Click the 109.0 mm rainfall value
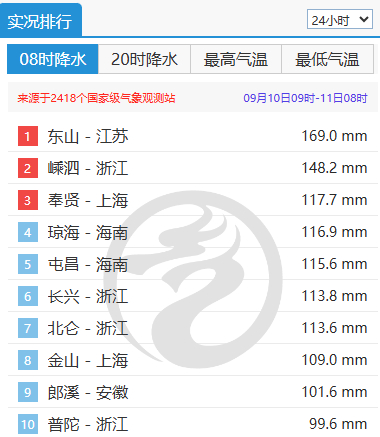Image resolution: width=380 pixels, height=437 pixels. click(334, 360)
